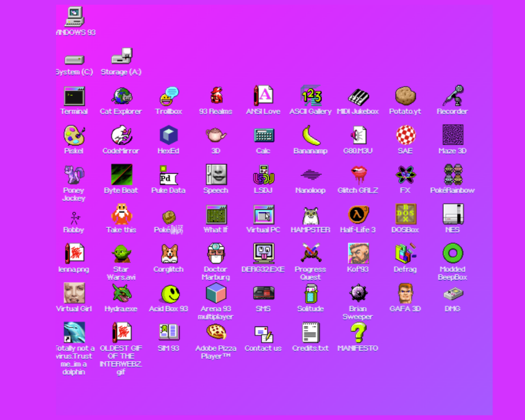Image resolution: width=525 pixels, height=420 pixels.
Task: Launch the NES console icon
Action: coord(453,214)
